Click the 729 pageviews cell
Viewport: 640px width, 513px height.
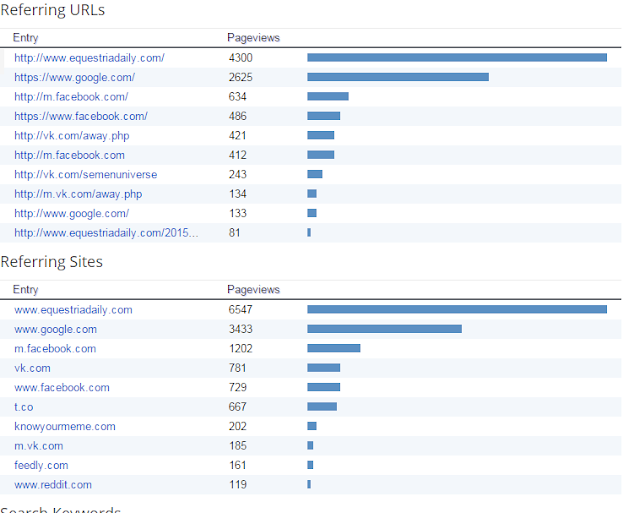[238, 387]
